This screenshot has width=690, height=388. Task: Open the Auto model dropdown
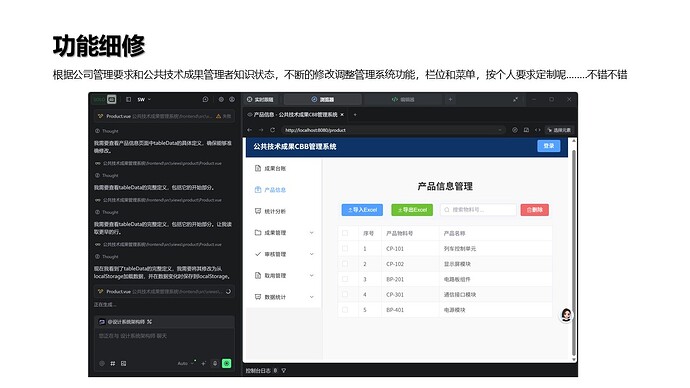pyautogui.click(x=185, y=363)
